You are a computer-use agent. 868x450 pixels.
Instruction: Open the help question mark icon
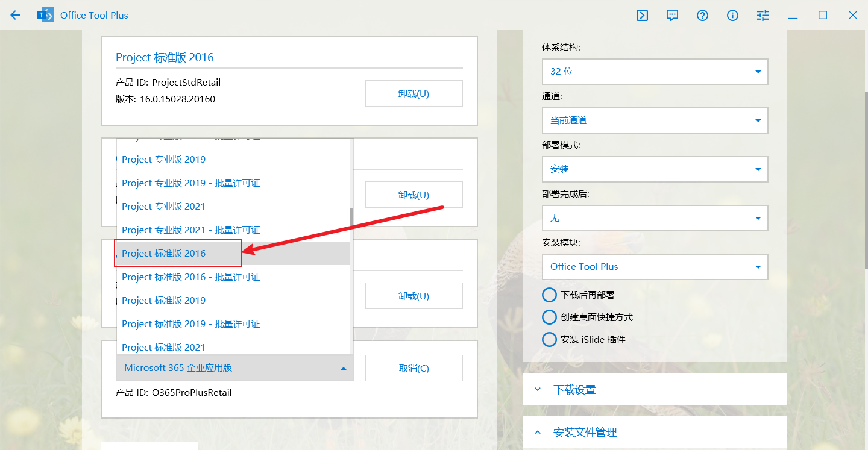pos(702,16)
